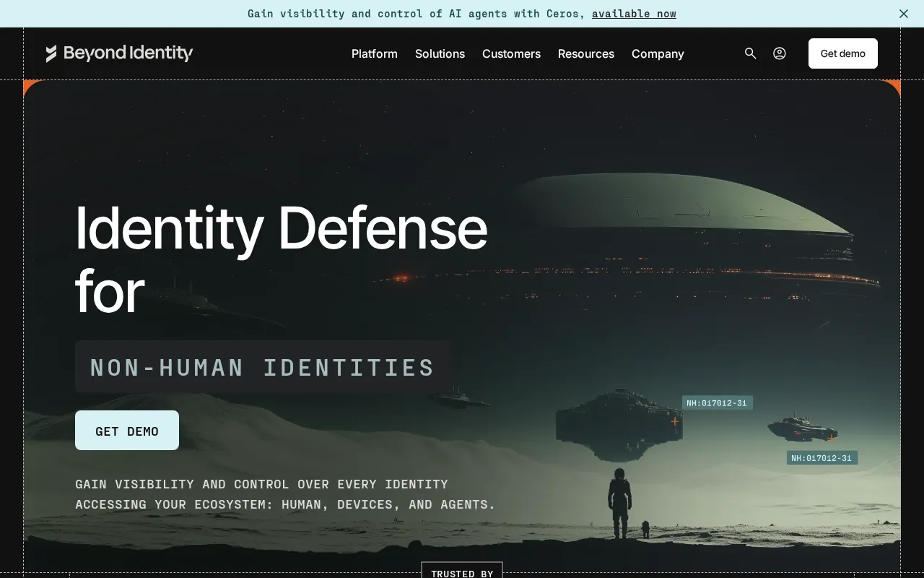The width and height of the screenshot is (924, 578).
Task: Open the Solutions menu
Action: 440,53
